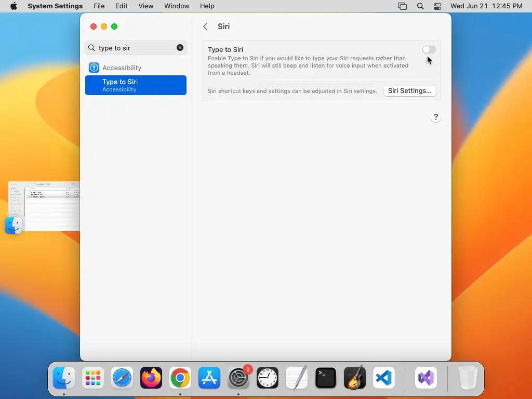
Task: Open Visual Studio Code from the Dock
Action: pos(384,378)
